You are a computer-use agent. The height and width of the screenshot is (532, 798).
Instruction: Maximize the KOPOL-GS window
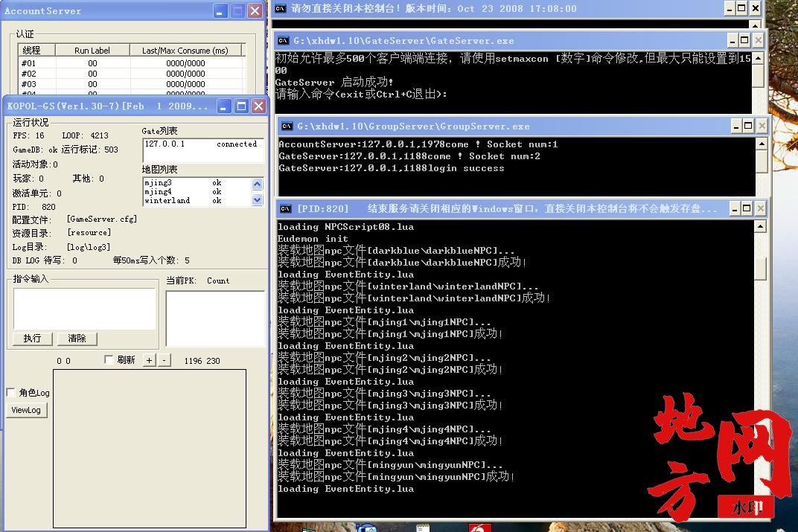[242, 106]
